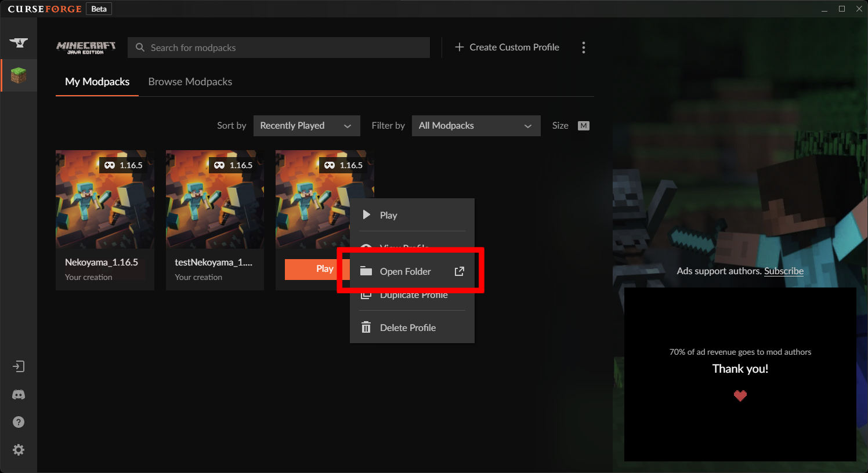The width and height of the screenshot is (868, 473).
Task: Expand the Filter by All Modpacks dropdown
Action: 476,126
